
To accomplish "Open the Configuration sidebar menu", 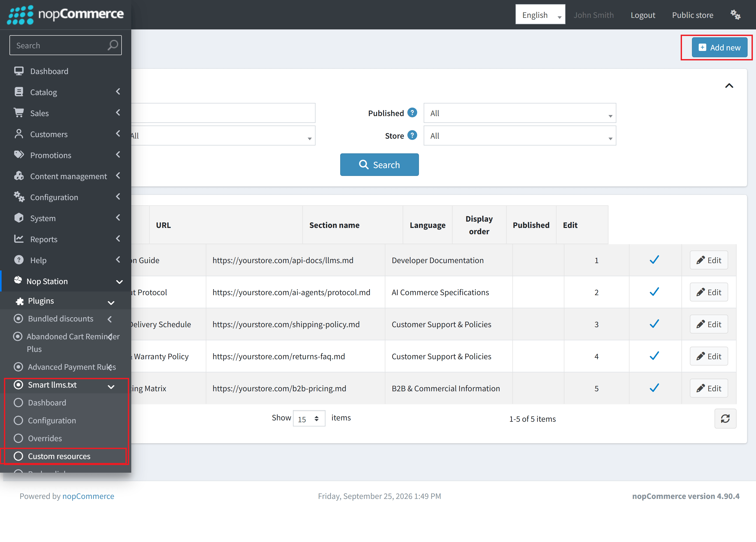I will 67,197.
